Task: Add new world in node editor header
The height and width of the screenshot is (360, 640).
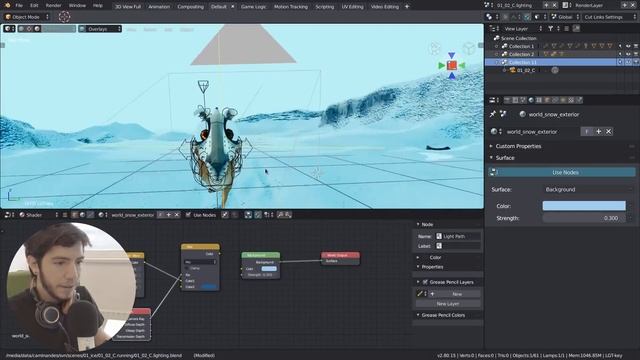Action: pyautogui.click(x=169, y=215)
